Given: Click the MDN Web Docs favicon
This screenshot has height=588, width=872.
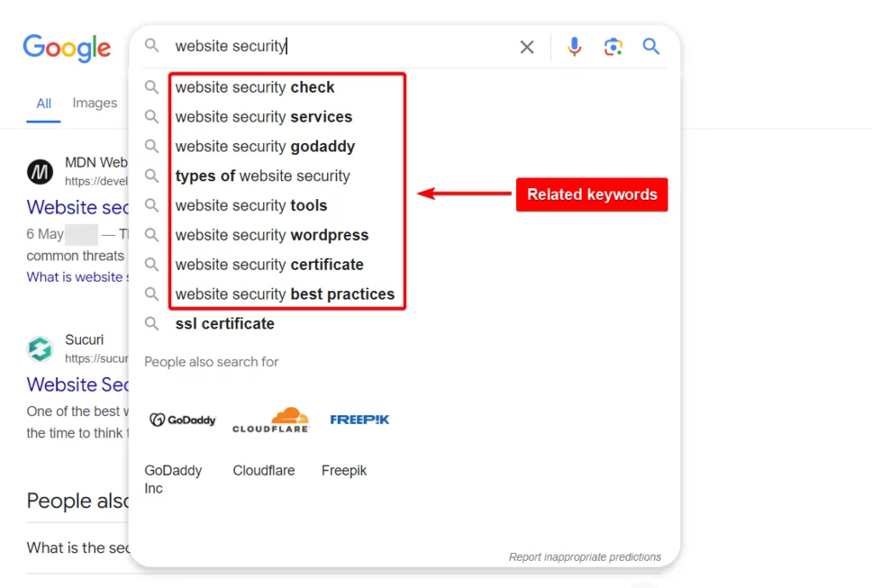Looking at the screenshot, I should (40, 172).
